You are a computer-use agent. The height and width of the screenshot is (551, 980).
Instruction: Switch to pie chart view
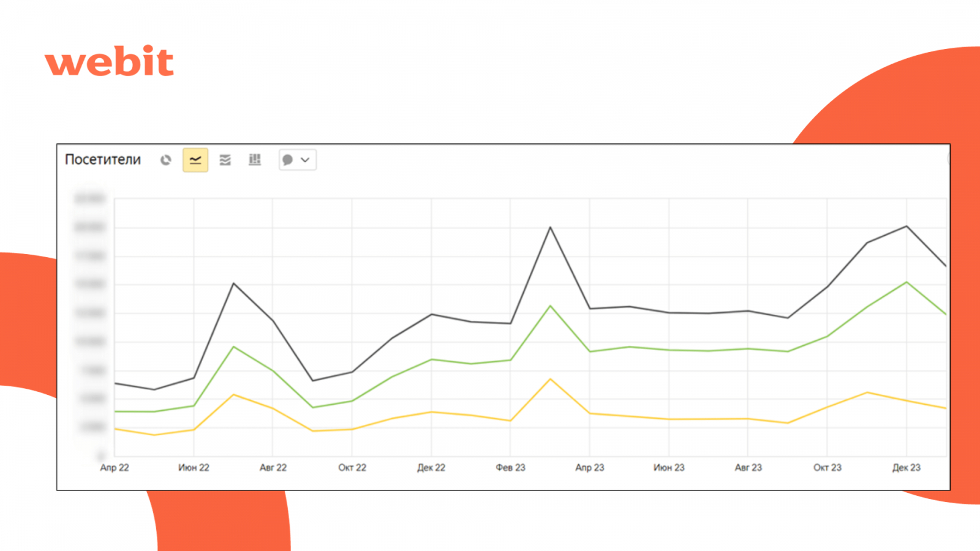(165, 160)
